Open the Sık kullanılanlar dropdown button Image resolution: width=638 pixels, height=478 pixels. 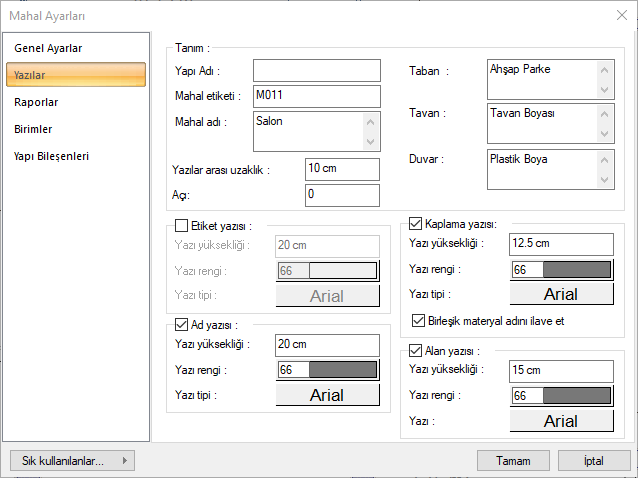tap(71, 460)
